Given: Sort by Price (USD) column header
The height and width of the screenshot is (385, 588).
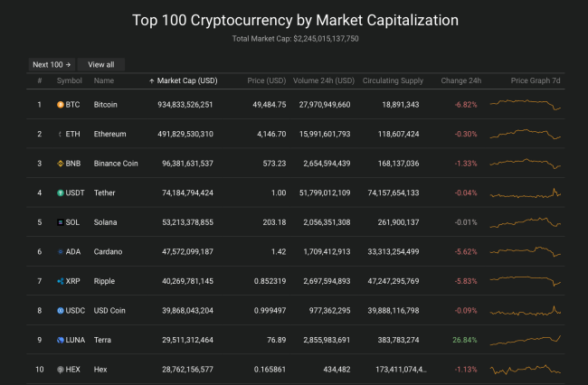Looking at the screenshot, I should click(268, 81).
